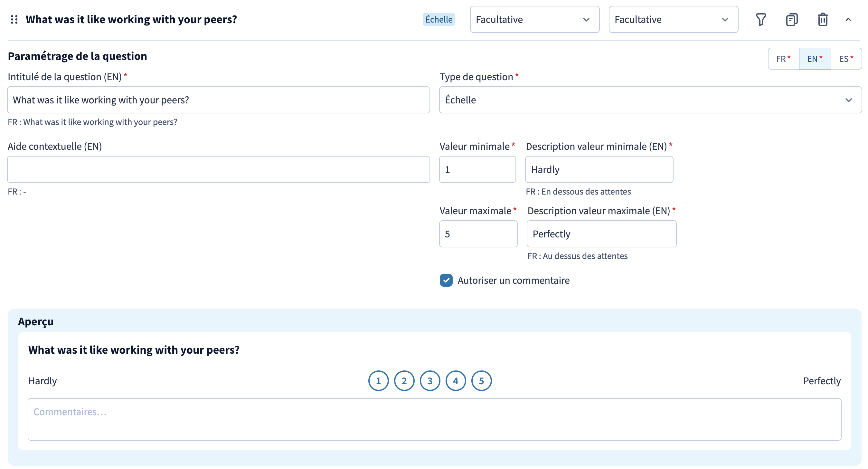The width and height of the screenshot is (868, 469).
Task: Click the FR : En dessous des attentes hint
Action: 578,192
